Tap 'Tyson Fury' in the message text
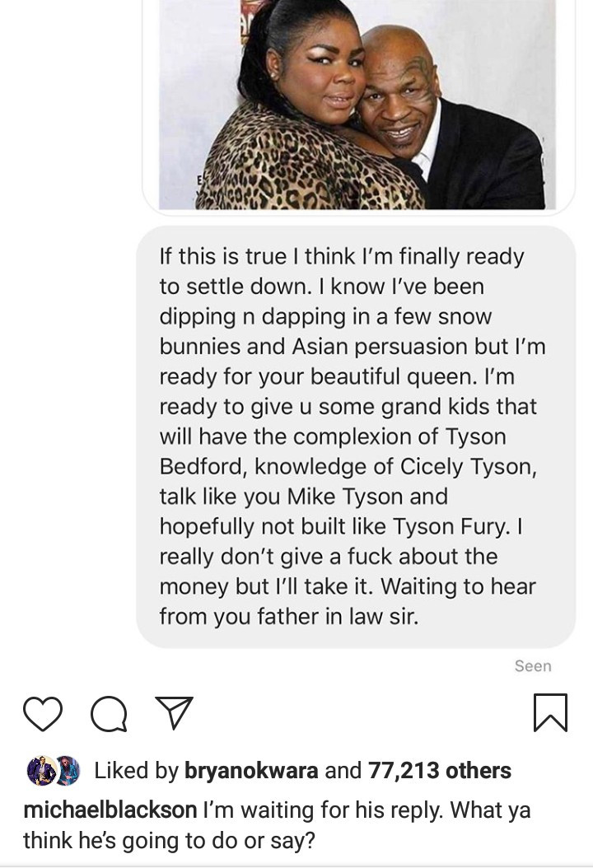The width and height of the screenshot is (593, 868). (x=451, y=526)
